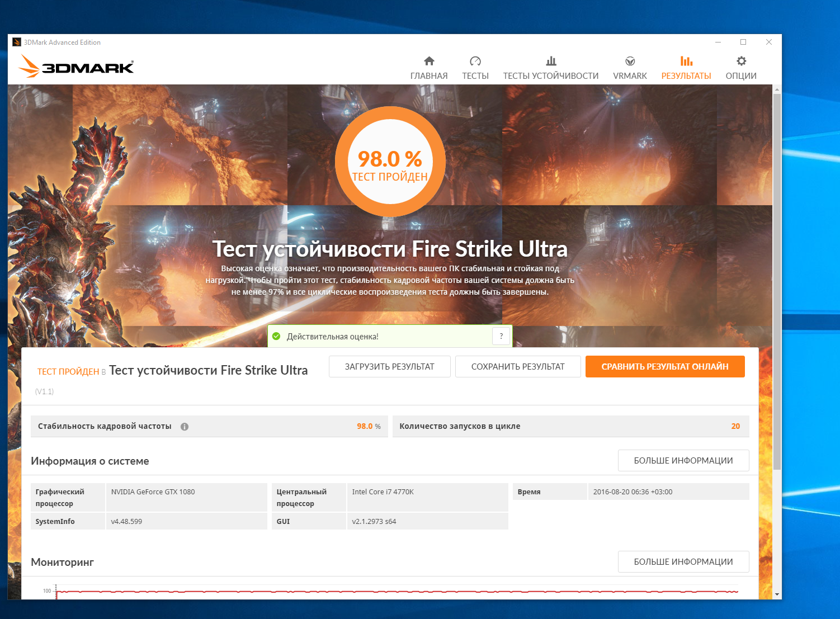Click the Графический процессор label

coord(60,498)
